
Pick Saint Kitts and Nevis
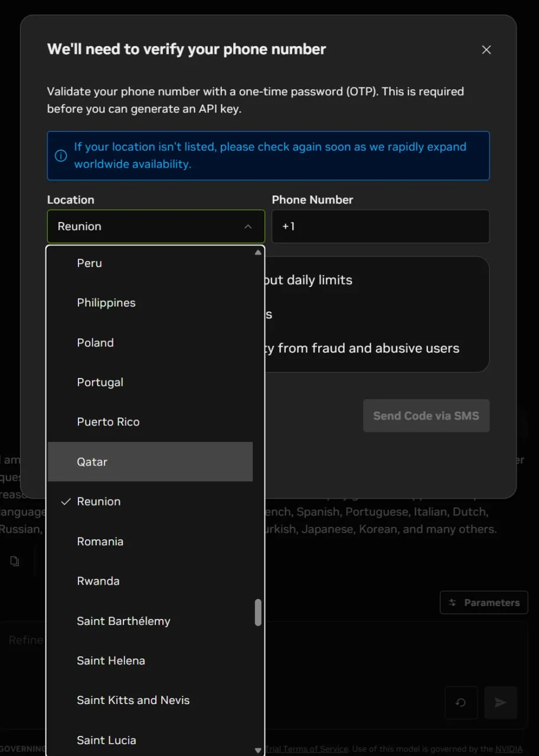tap(133, 700)
